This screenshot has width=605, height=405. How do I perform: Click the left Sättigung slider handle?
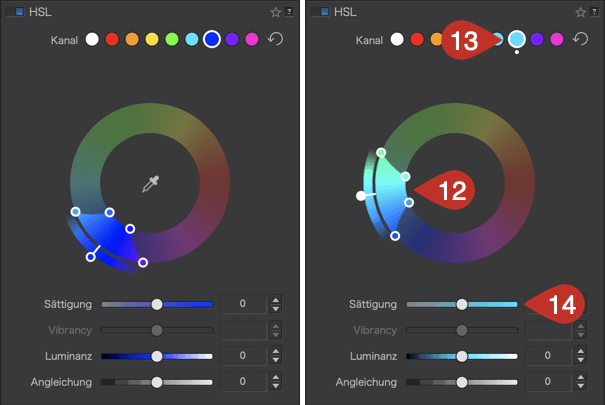(x=157, y=304)
